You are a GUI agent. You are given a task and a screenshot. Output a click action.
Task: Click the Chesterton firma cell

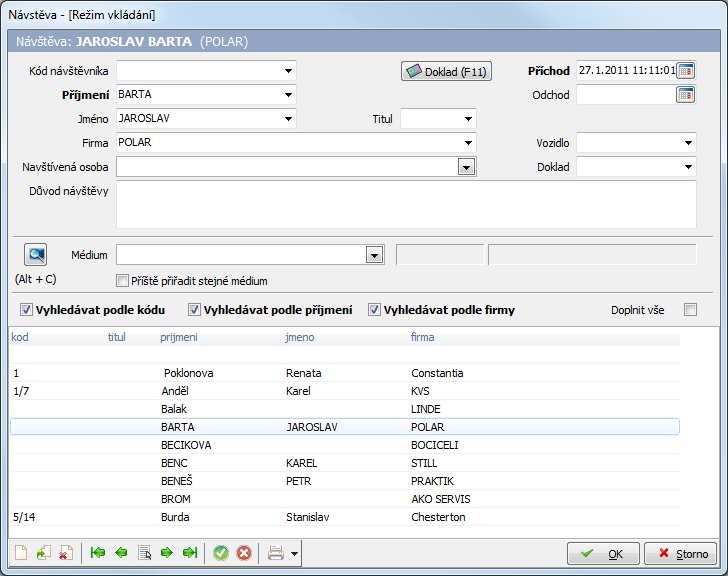coord(438,517)
